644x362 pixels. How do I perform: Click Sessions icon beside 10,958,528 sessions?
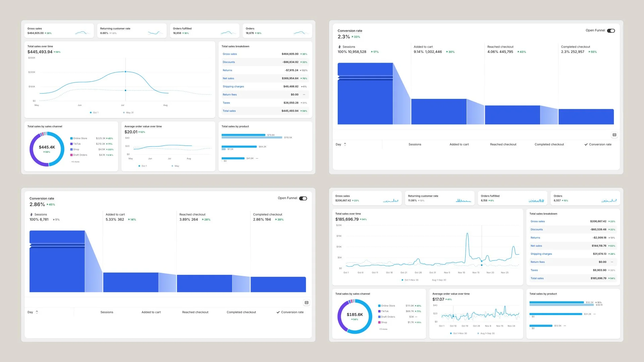(339, 47)
